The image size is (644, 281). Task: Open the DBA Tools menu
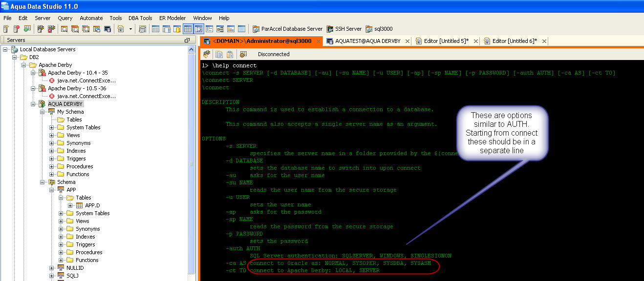[x=140, y=18]
